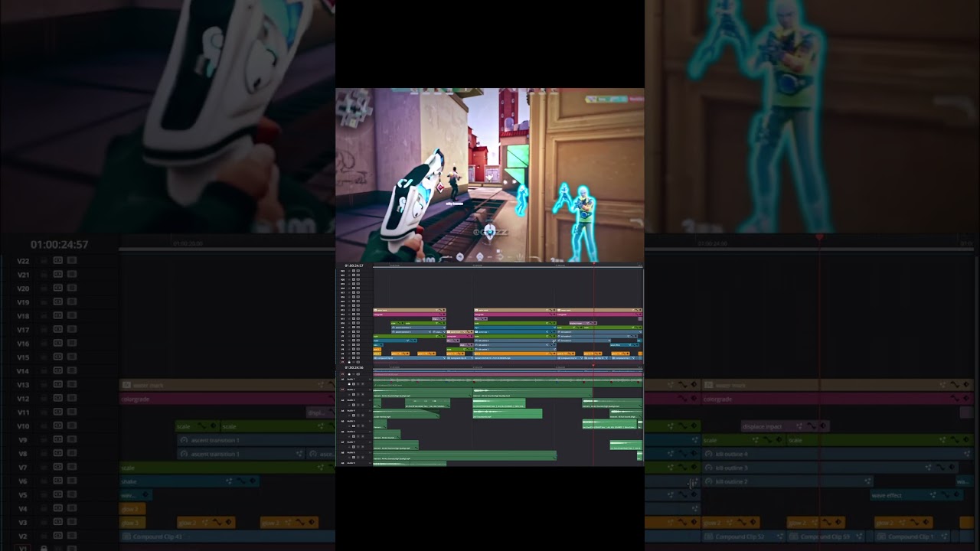Image resolution: width=980 pixels, height=551 pixels.
Task: Toggle auto-select on enlarged V4 track header
Action: pos(58,509)
